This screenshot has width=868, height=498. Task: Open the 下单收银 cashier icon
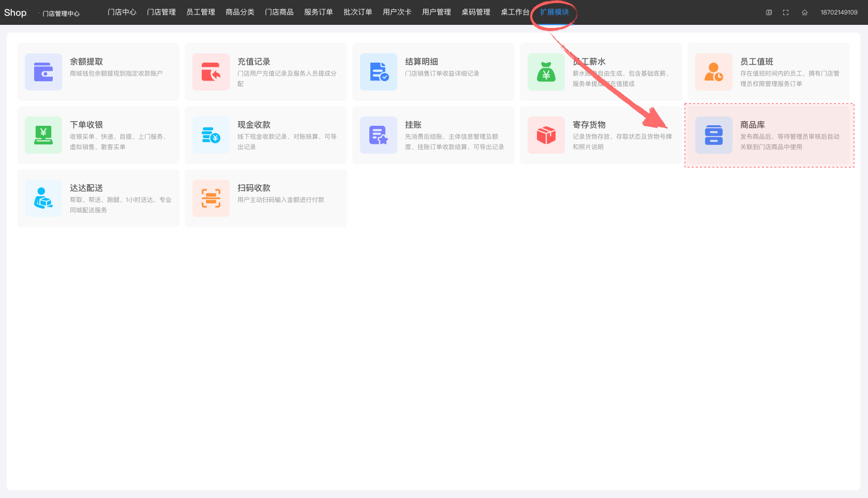(x=43, y=135)
